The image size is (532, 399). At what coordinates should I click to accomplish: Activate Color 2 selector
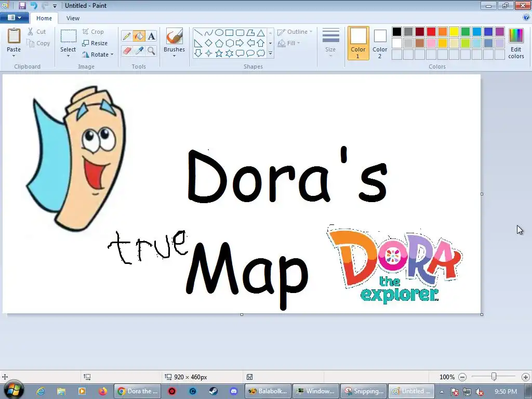coord(380,43)
